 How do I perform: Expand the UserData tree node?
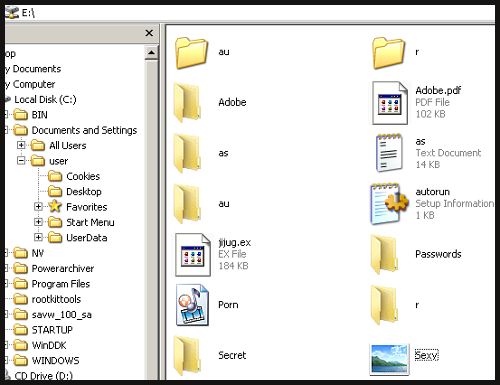tap(38, 237)
